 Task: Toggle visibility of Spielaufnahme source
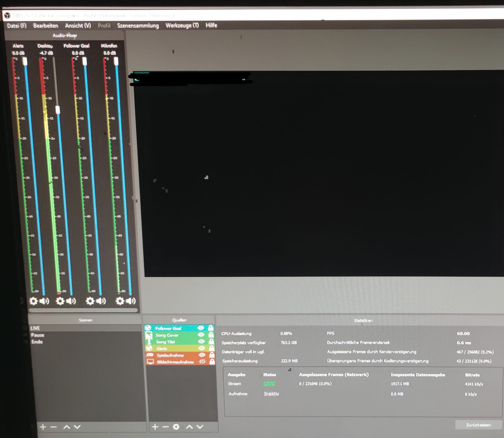202,355
